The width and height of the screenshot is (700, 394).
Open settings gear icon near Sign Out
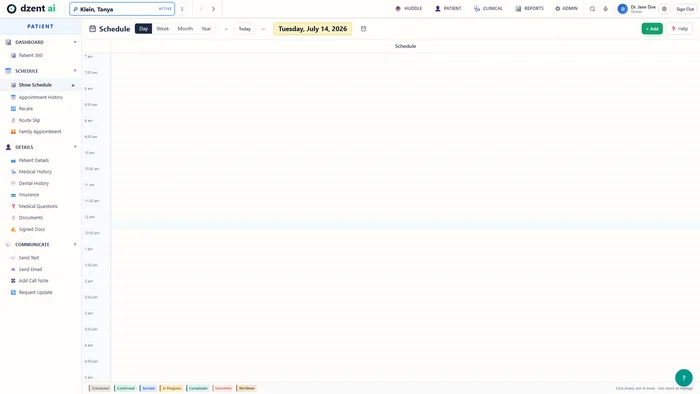(x=664, y=9)
